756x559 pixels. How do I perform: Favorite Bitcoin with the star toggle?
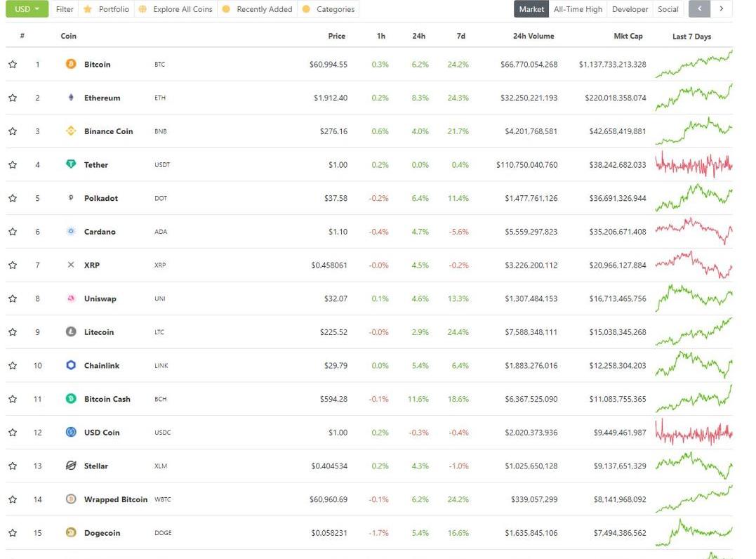point(13,64)
